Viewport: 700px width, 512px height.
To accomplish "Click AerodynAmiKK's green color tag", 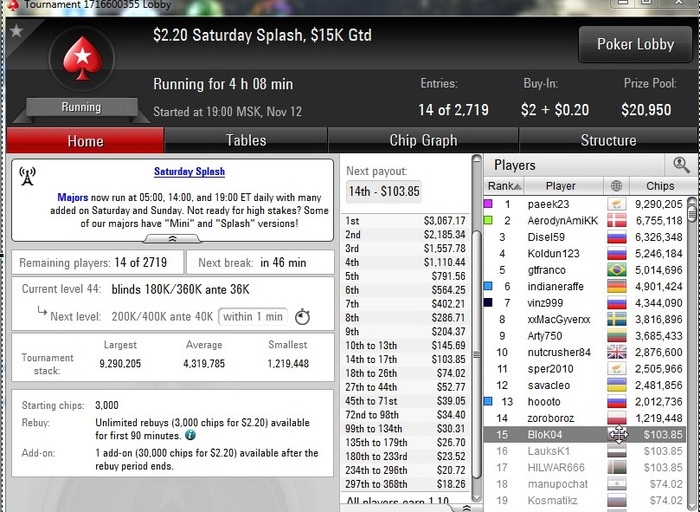I will click(x=488, y=220).
